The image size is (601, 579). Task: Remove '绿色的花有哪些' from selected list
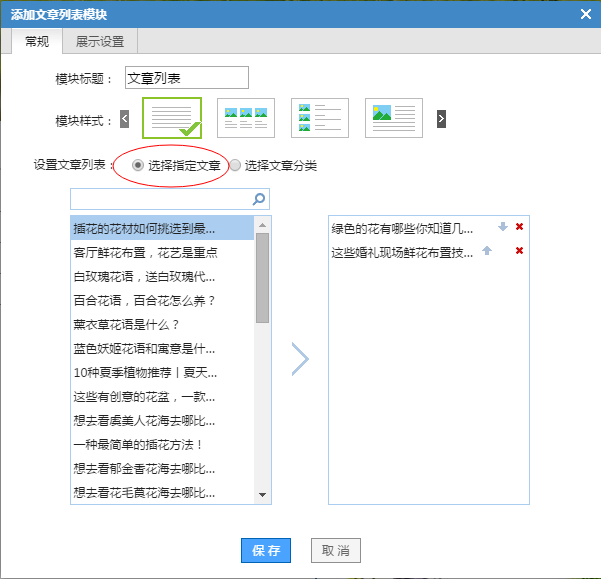tap(519, 227)
